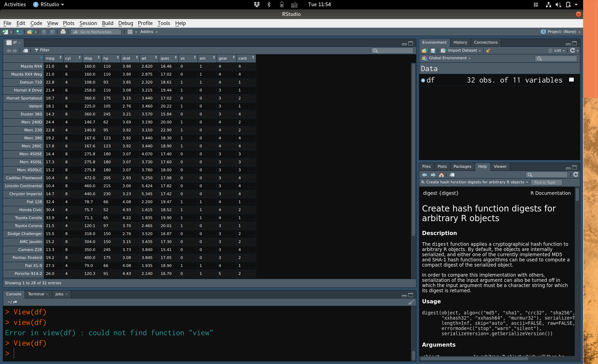The width and height of the screenshot is (598, 364).
Task: Toggle sort on the qsec column
Action: (169, 58)
